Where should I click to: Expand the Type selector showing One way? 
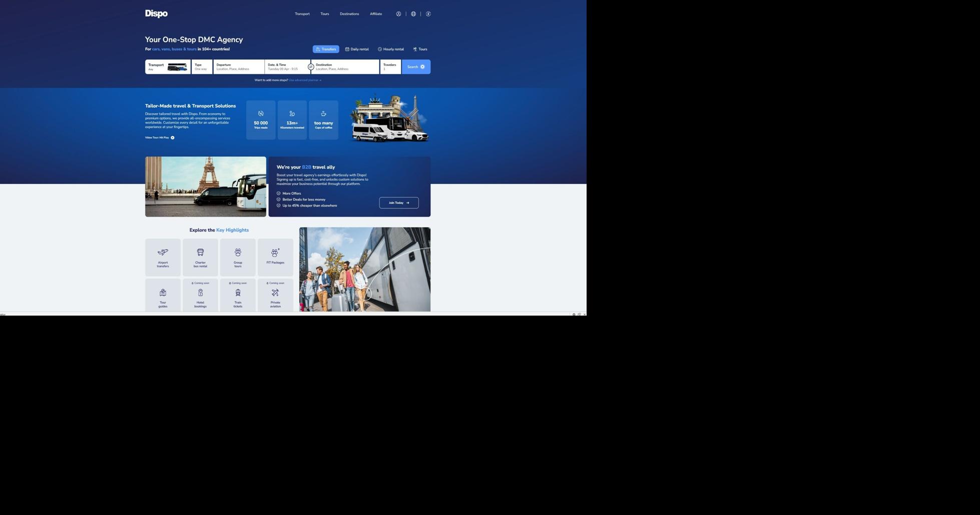[202, 67]
